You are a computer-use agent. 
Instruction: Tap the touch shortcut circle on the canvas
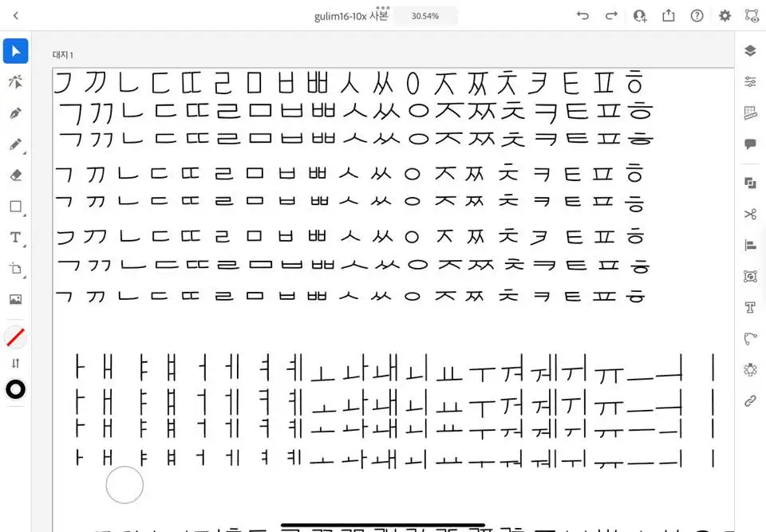click(x=124, y=485)
